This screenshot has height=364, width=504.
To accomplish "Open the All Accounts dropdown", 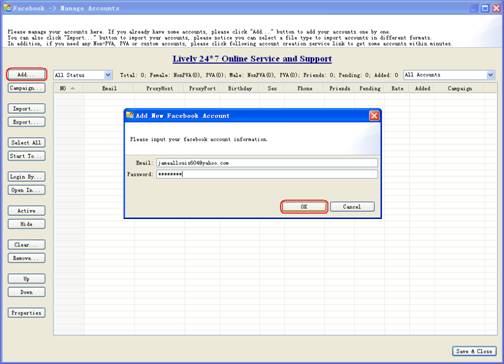I will 449,75.
